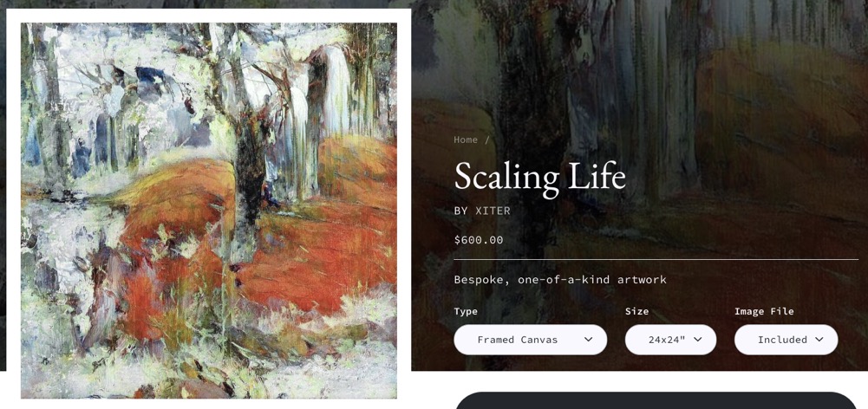Click the Scaling Life painting image

(x=208, y=210)
